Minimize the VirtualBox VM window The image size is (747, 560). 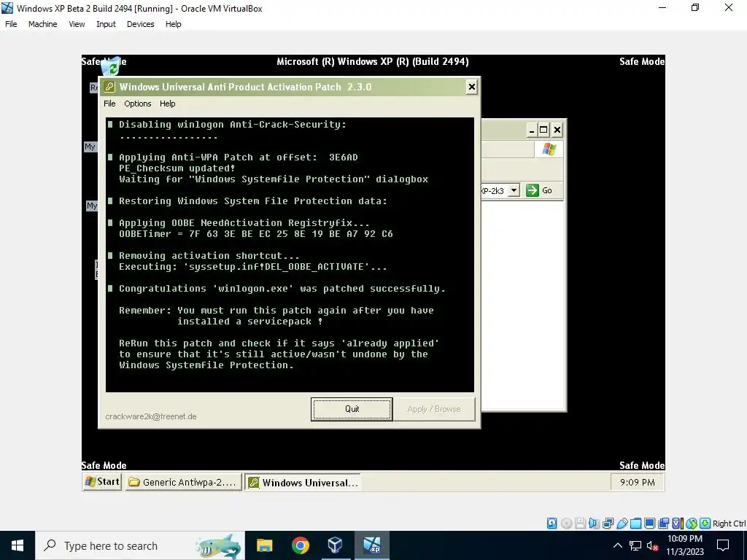[x=662, y=7]
